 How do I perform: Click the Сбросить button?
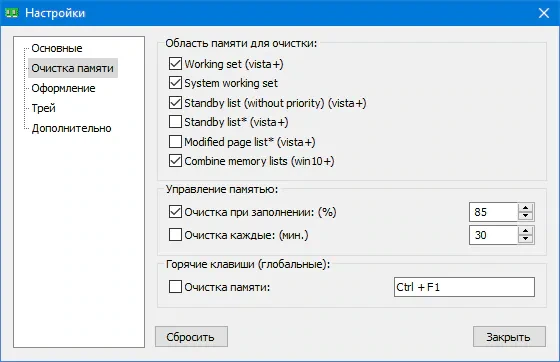point(191,337)
